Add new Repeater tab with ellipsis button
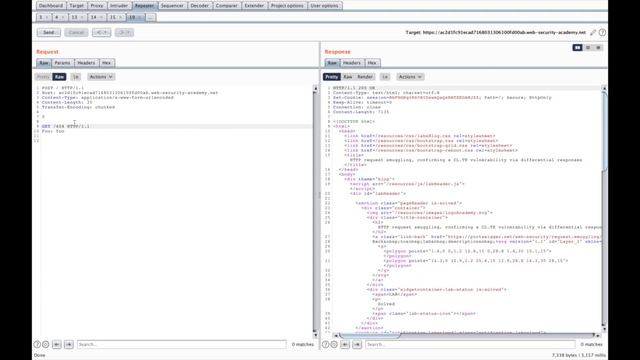 point(151,17)
